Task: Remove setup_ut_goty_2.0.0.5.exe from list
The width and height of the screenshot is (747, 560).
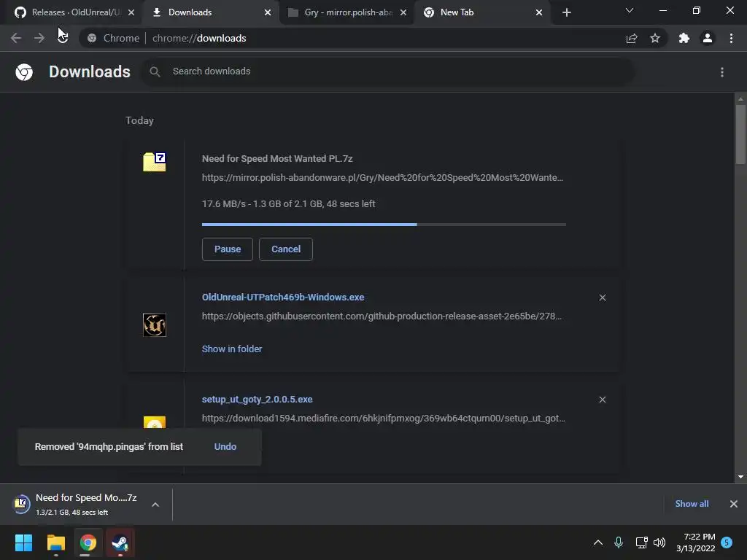Action: pos(603,400)
